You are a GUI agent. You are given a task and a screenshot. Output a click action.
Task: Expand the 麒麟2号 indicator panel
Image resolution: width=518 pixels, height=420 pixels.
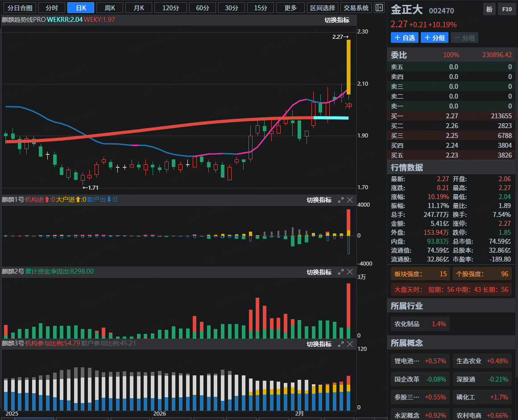(x=340, y=272)
